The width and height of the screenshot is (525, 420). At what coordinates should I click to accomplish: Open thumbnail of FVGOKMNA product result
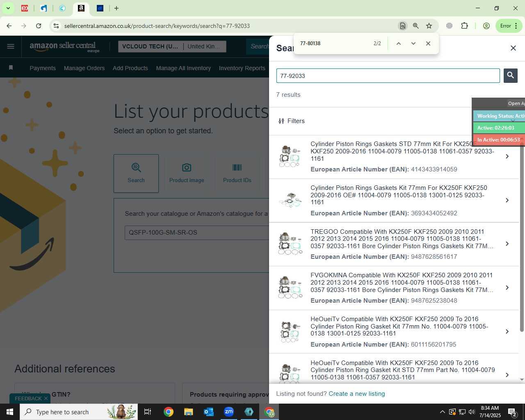click(290, 288)
